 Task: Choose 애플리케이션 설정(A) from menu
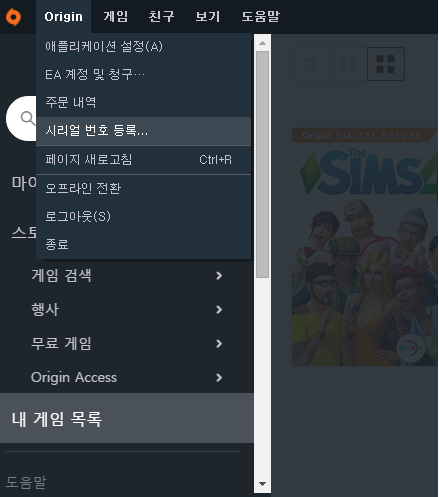143,46
